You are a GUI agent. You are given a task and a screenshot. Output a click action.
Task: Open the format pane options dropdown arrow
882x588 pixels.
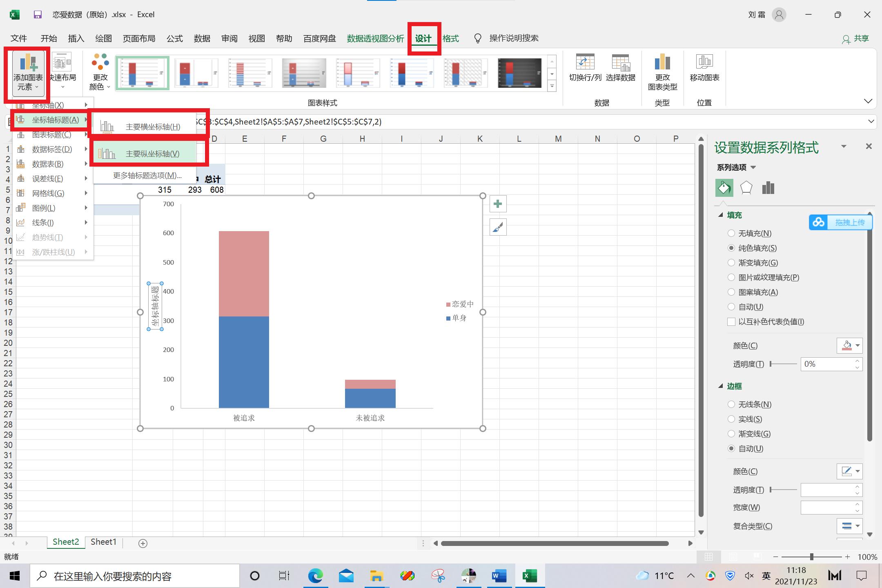[844, 147]
